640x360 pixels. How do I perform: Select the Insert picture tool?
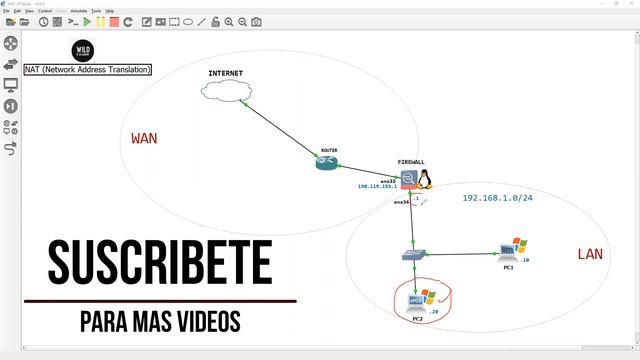pyautogui.click(x=160, y=22)
